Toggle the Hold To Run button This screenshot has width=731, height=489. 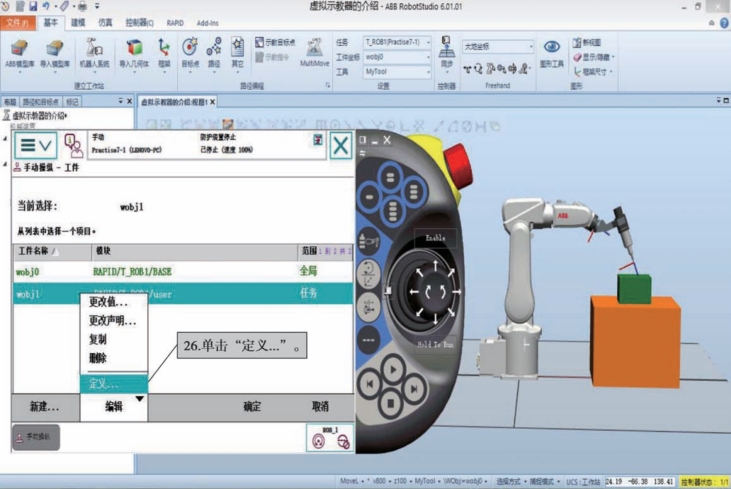[436, 344]
